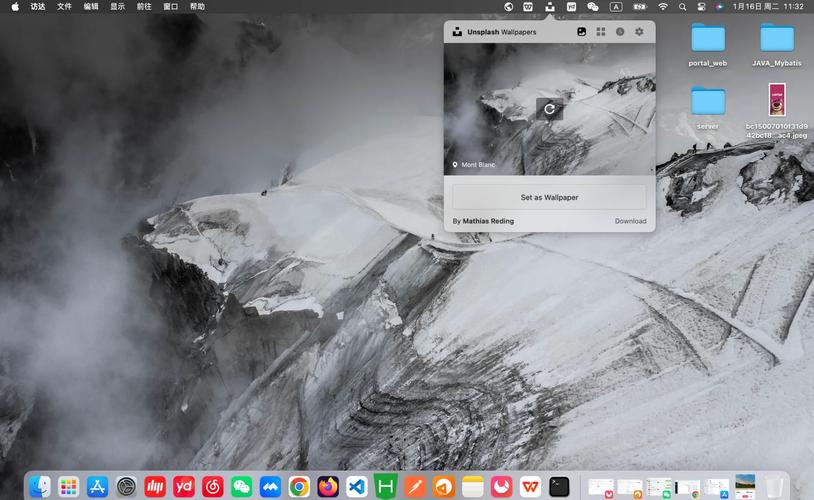Open the 访达 menu
814x500 pixels.
pos(38,7)
